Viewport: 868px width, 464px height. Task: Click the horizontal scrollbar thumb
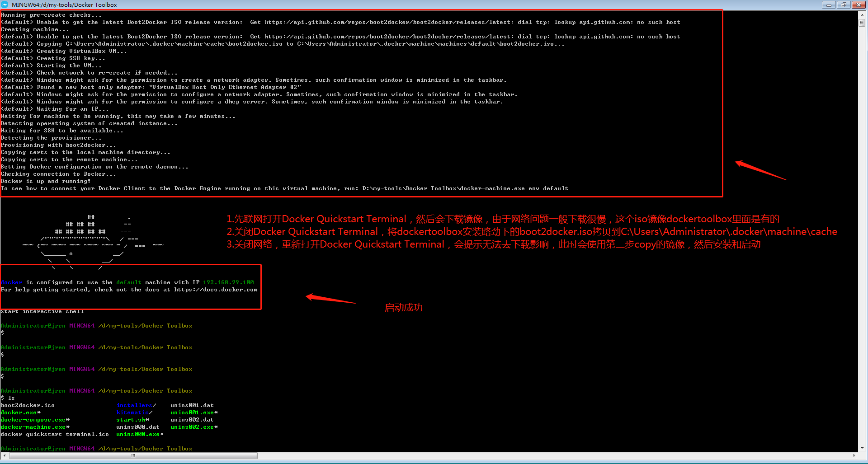point(133,455)
